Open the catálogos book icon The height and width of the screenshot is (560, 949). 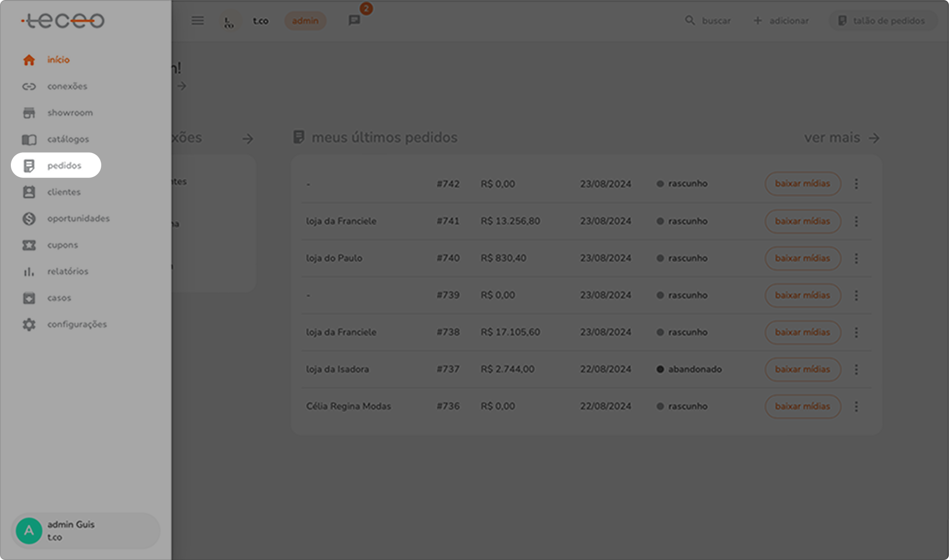[x=29, y=140]
